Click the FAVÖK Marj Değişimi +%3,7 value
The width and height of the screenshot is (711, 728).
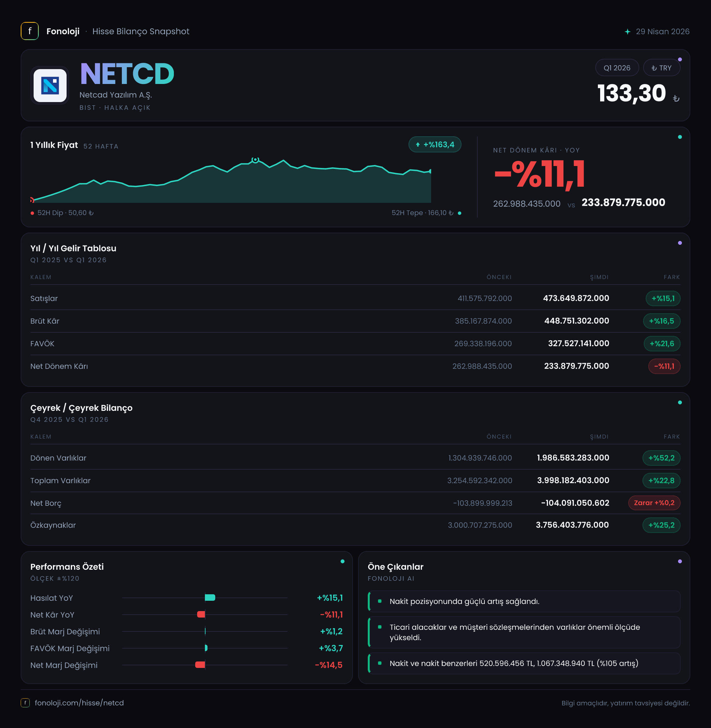331,648
